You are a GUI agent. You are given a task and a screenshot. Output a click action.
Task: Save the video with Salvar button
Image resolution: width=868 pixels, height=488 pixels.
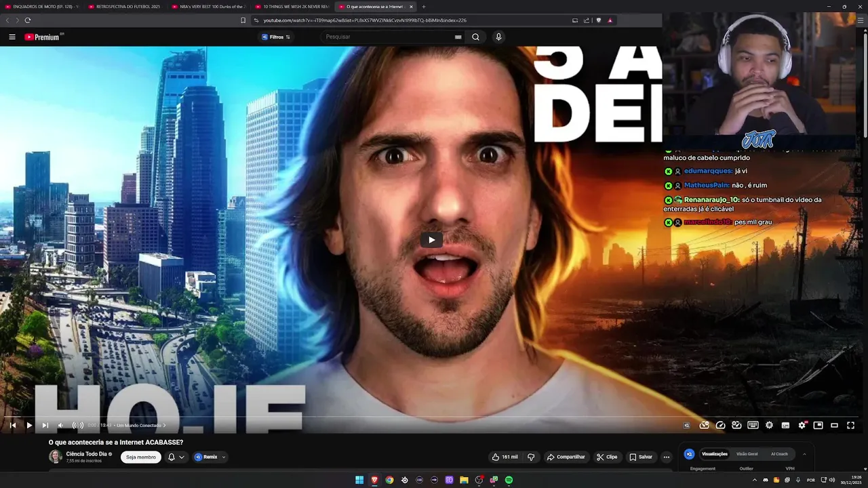640,457
